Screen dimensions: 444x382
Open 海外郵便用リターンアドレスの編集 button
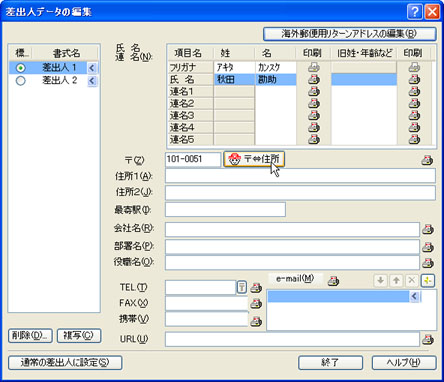point(350,34)
